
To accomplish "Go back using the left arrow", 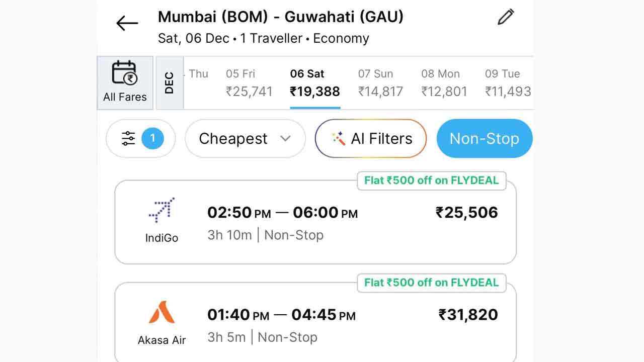I will click(127, 23).
